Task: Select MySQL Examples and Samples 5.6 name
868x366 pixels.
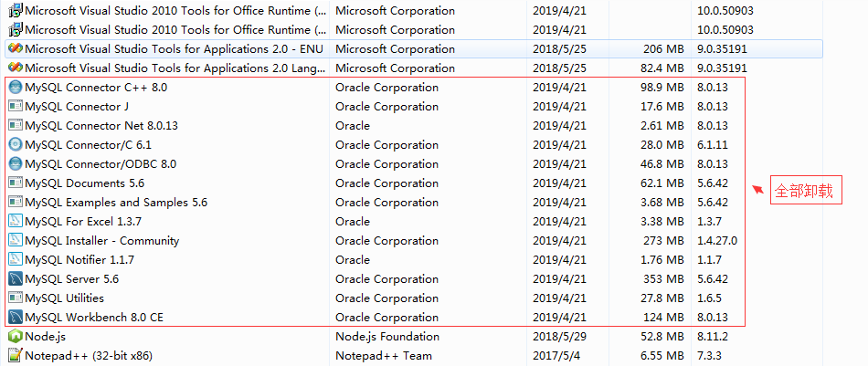Action: (x=116, y=203)
